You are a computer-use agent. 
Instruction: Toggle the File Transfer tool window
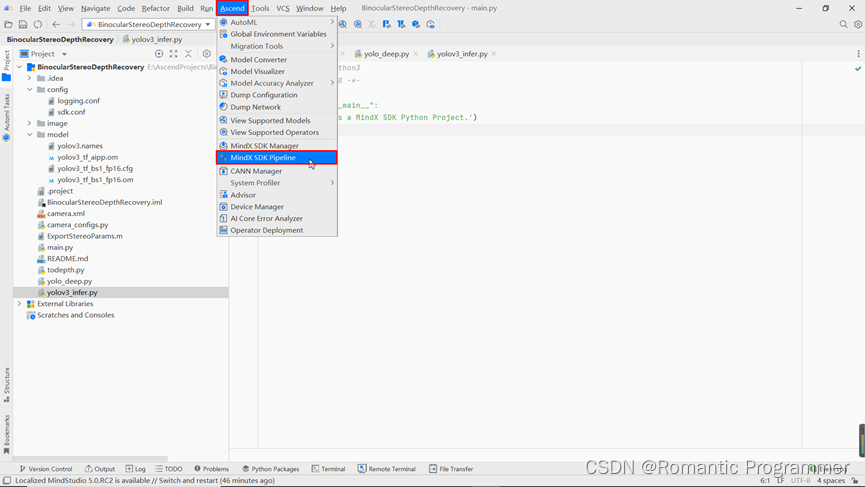(451, 469)
